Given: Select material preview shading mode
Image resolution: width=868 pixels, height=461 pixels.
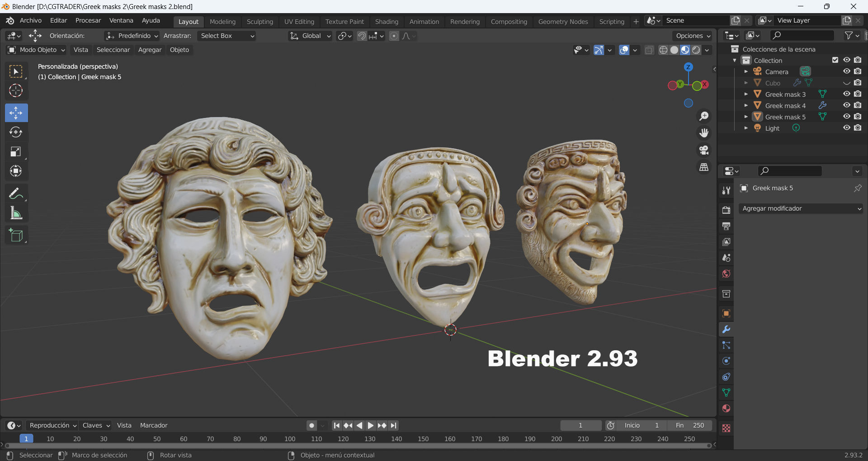Looking at the screenshot, I should pos(685,50).
